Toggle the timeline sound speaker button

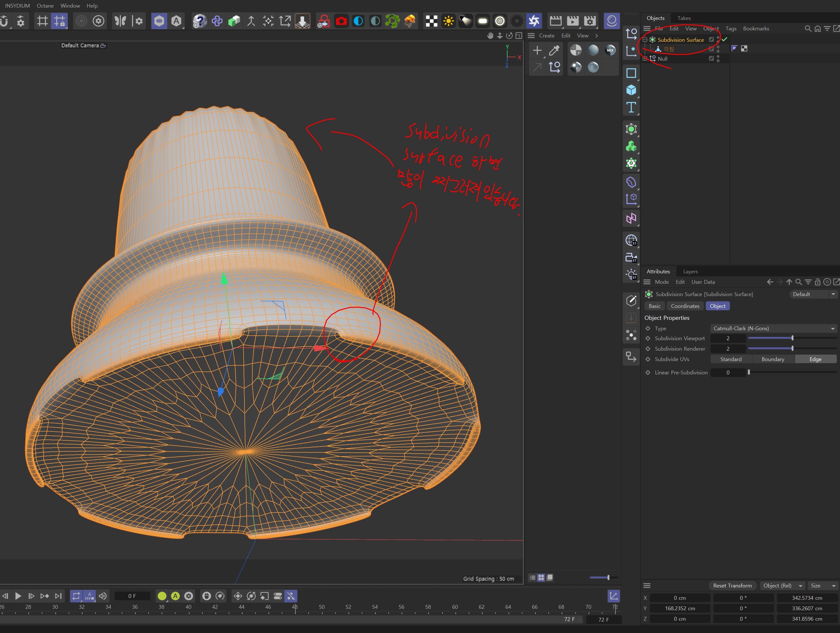point(102,596)
